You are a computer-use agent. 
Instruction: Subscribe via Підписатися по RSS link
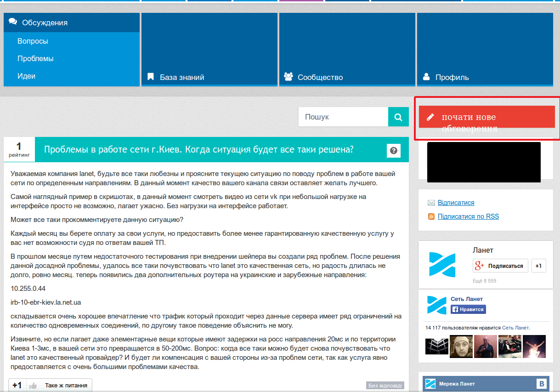468,216
